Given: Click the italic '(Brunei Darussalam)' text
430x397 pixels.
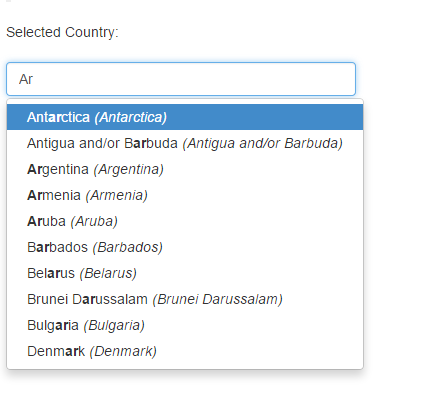Looking at the screenshot, I should pyautogui.click(x=218, y=299).
